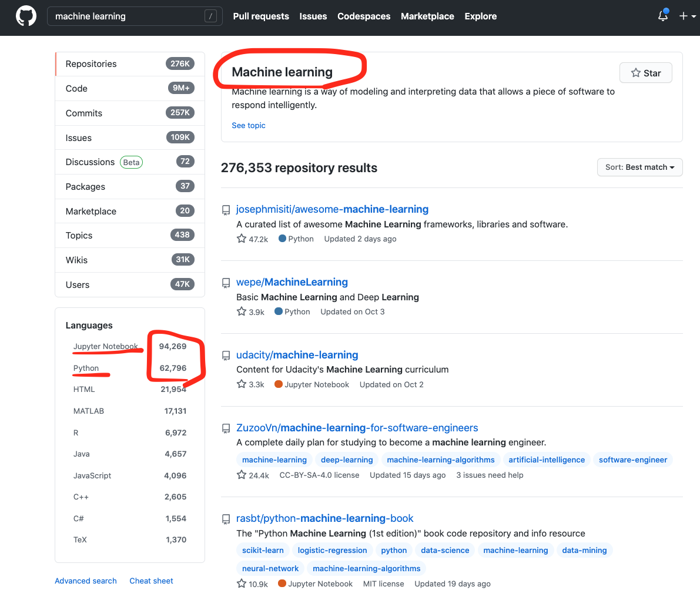Click the slash shortcut icon in search
Viewport: 700px width, 600px height.
point(211,16)
